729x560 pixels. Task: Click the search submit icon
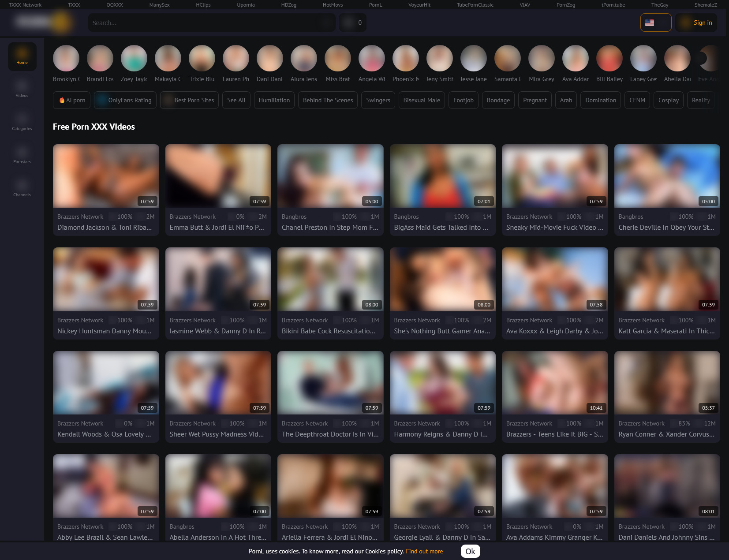coord(326,22)
